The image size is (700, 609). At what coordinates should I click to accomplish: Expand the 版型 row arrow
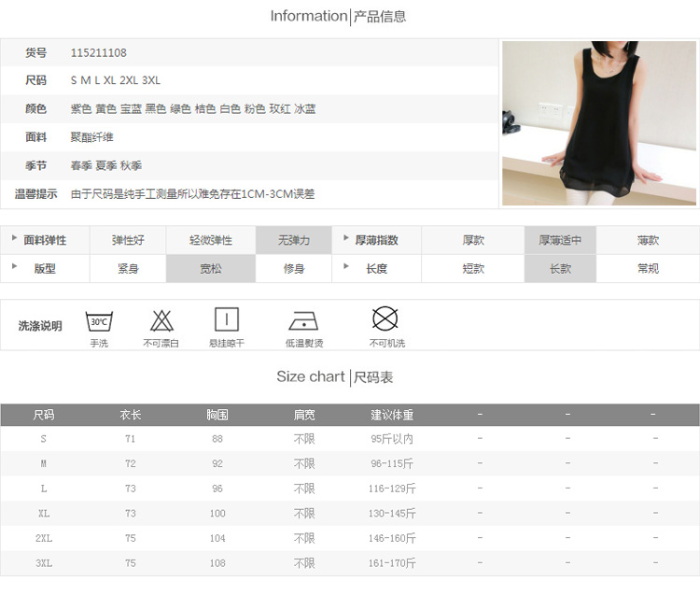[14, 266]
